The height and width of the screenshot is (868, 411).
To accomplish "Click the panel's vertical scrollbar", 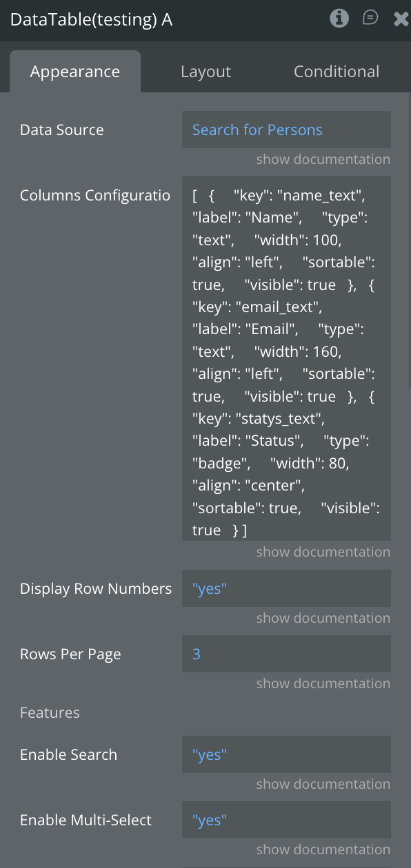I will [x=408, y=241].
